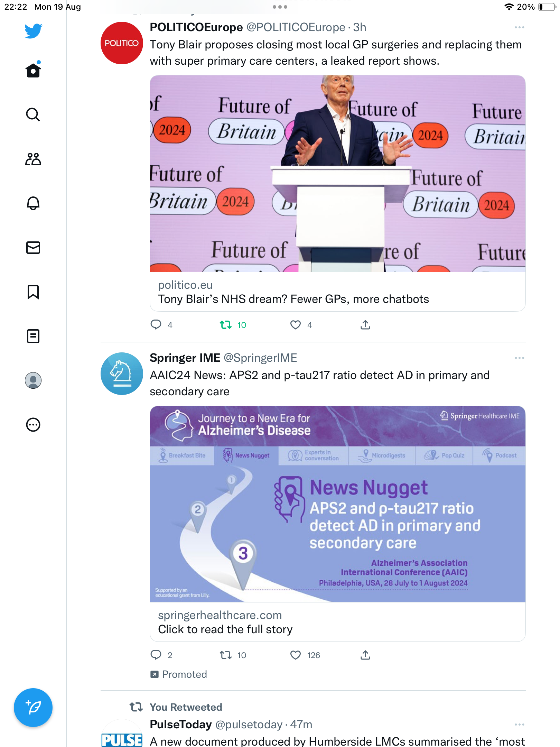Tap the compose new tweet button
Screen dimensions: 560x747
33,708
